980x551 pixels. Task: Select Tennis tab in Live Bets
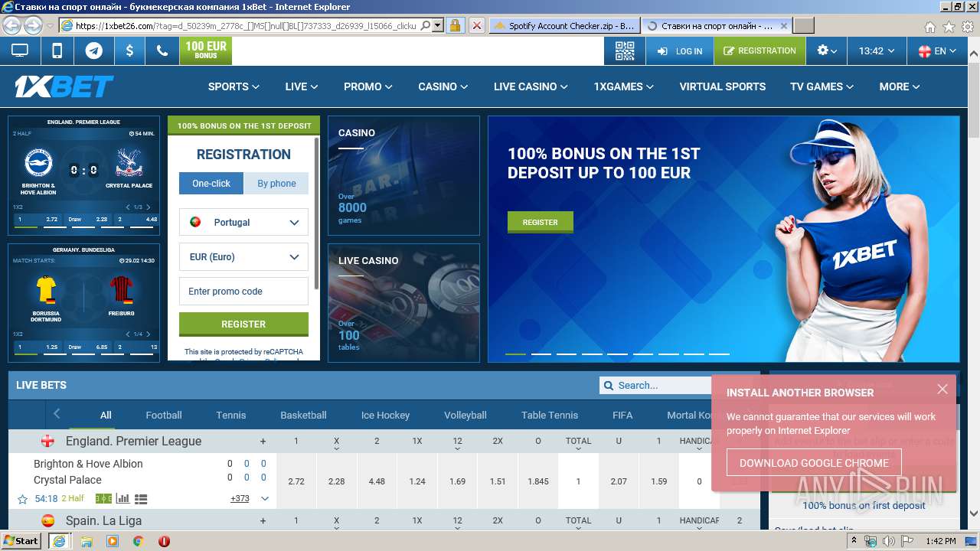(231, 415)
